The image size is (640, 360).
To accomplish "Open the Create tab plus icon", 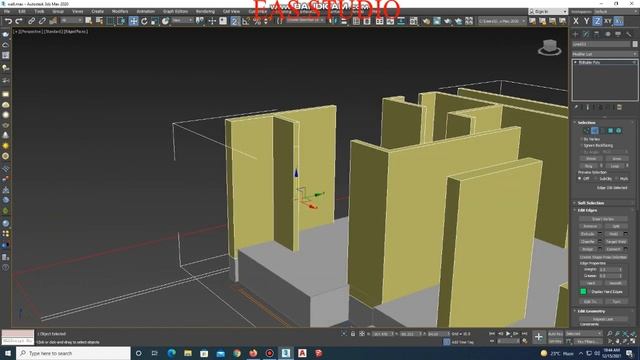I will coord(576,34).
